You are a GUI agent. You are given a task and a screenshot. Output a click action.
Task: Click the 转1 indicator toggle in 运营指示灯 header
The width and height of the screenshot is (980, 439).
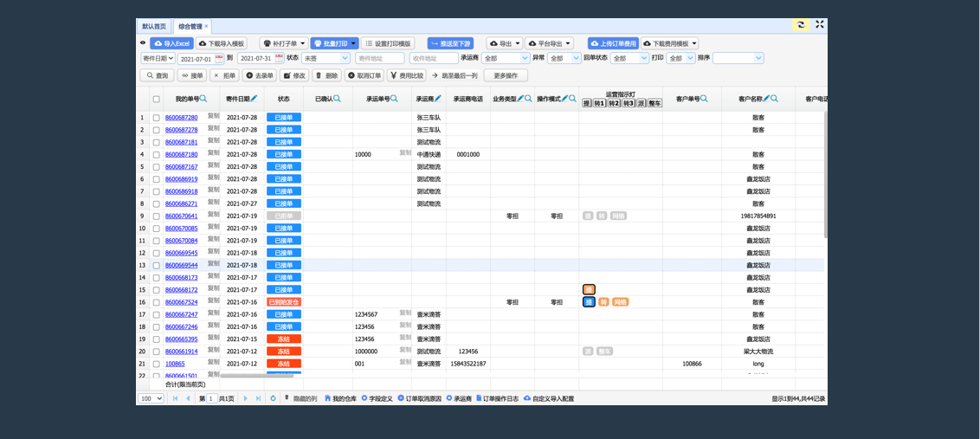tap(599, 103)
